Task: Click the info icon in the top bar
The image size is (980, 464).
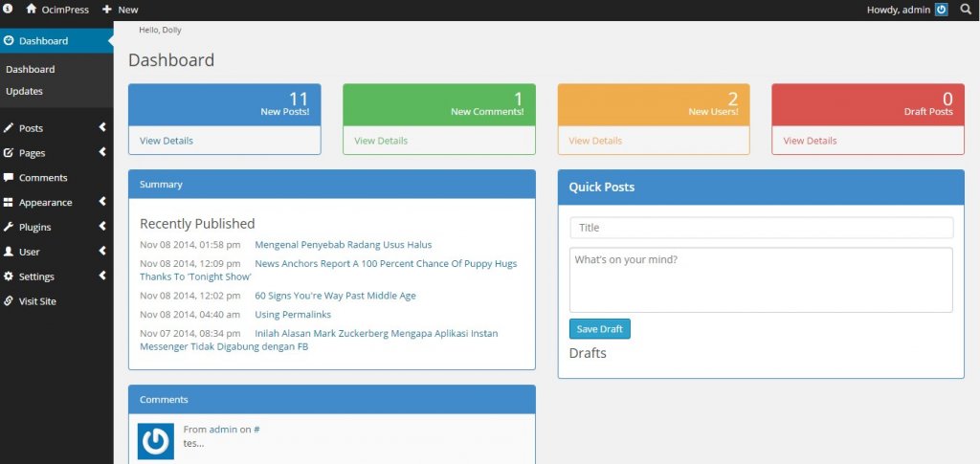Action: [8, 10]
